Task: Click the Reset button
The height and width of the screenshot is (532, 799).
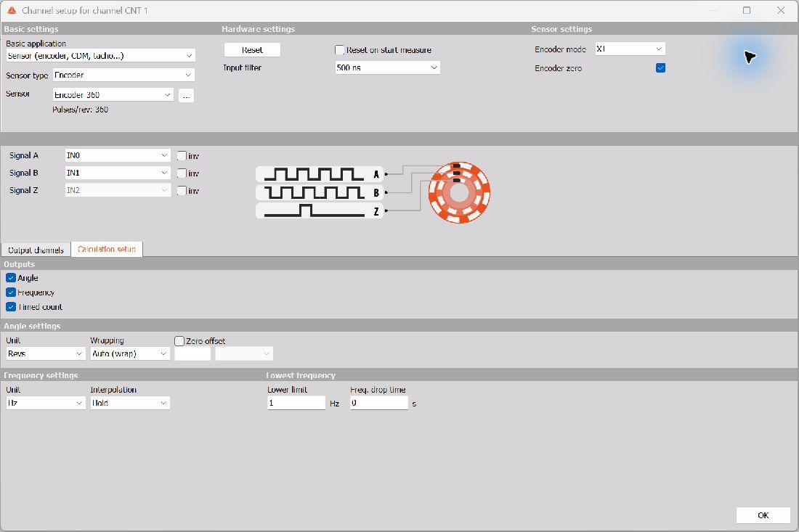Action: [x=252, y=50]
